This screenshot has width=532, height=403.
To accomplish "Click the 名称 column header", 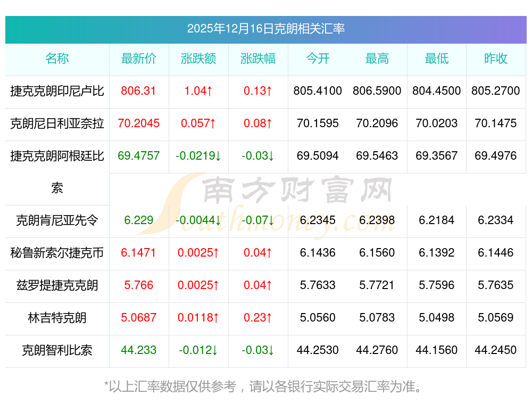I will click(57, 59).
